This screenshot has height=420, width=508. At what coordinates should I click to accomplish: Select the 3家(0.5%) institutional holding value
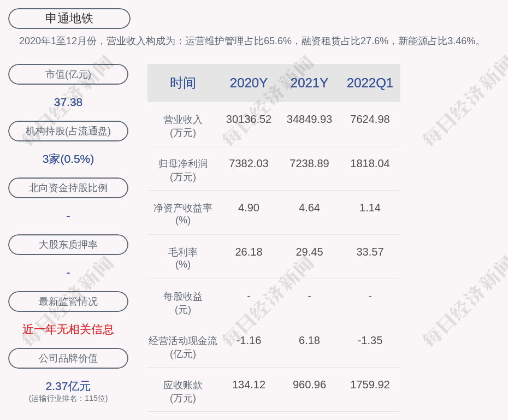68,159
